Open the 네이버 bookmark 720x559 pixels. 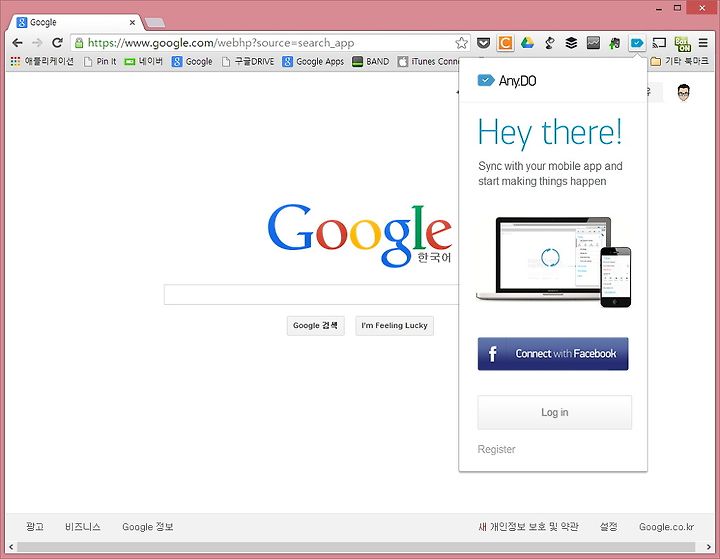pyautogui.click(x=144, y=61)
